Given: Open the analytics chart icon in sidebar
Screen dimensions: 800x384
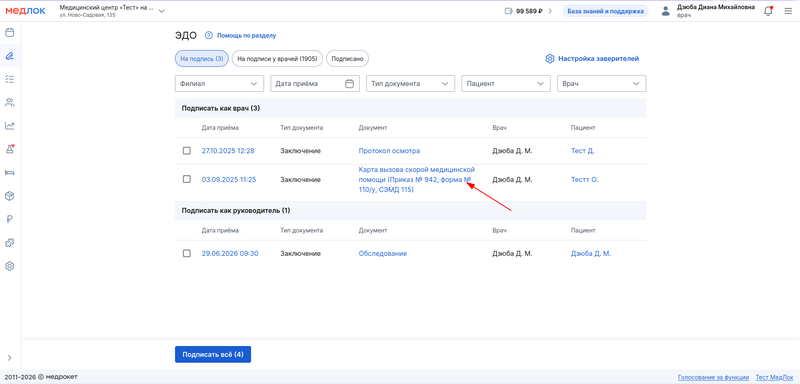Looking at the screenshot, I should (x=9, y=125).
